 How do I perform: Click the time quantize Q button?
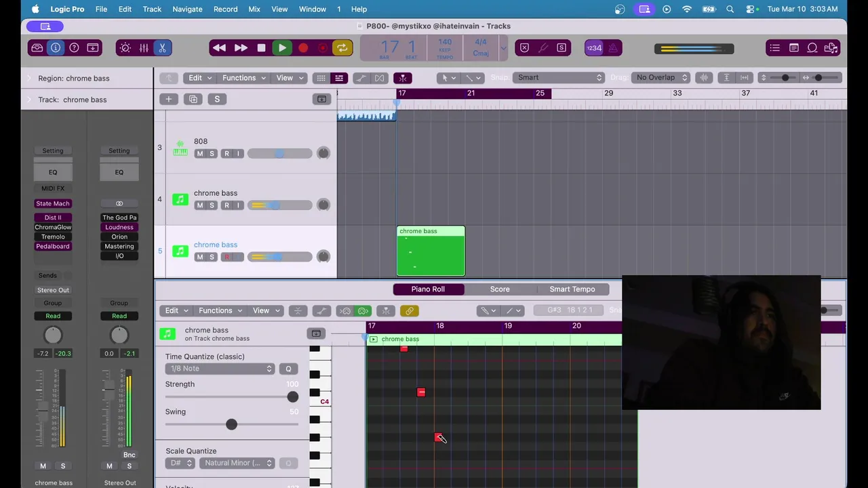click(x=288, y=369)
